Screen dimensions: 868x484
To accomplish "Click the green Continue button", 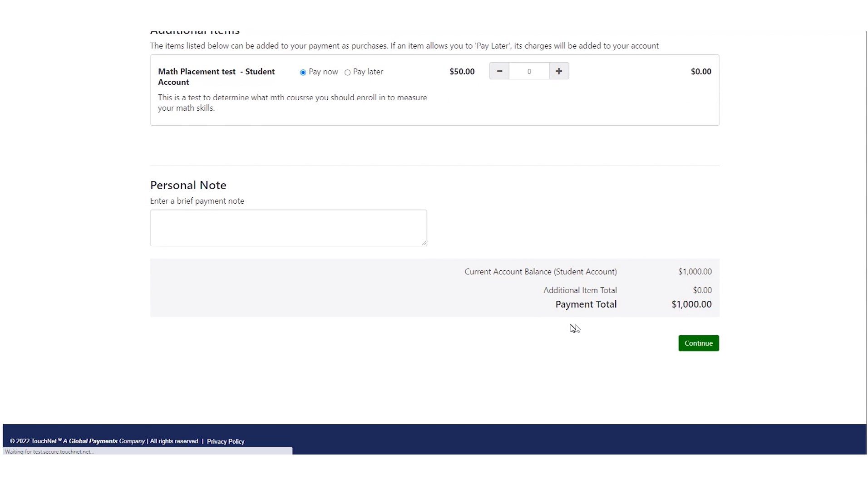I will coord(698,343).
